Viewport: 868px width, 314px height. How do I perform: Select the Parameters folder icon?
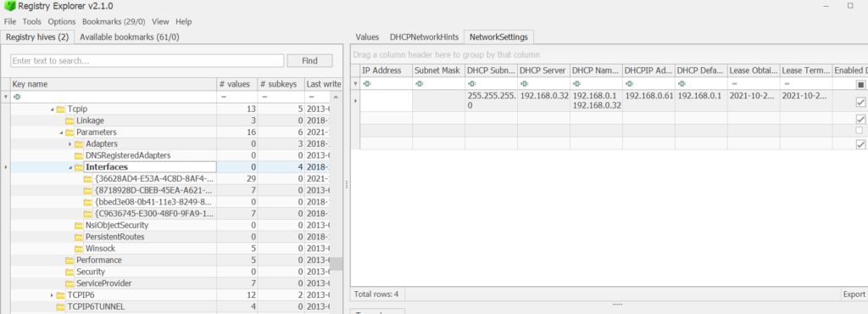tap(70, 132)
